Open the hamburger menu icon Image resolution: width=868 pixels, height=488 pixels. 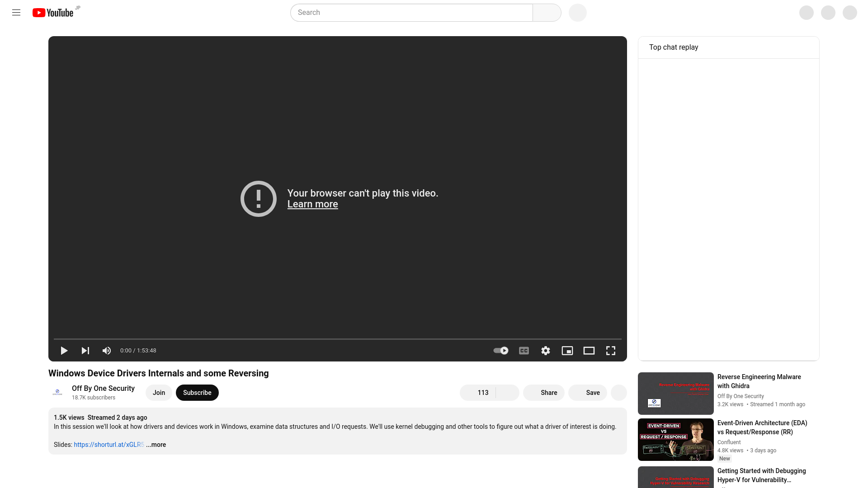click(x=16, y=12)
